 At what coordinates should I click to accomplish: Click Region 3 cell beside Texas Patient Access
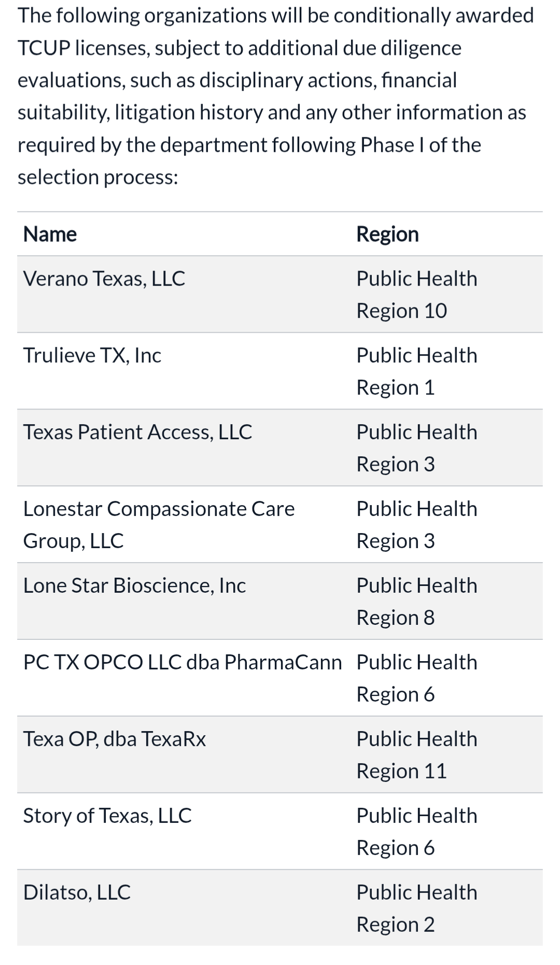coord(416,448)
